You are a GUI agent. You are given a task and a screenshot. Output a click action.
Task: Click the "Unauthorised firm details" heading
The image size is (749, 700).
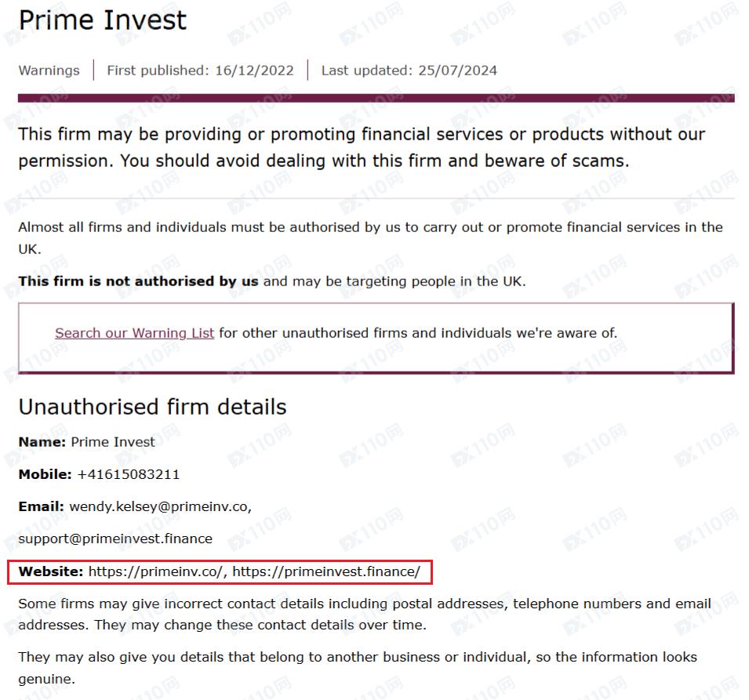(x=152, y=407)
